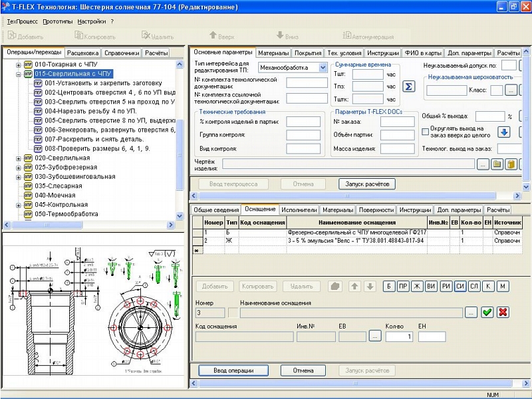The image size is (532, 399).
Task: Select equipment type СЛ button
Action: coord(474,287)
